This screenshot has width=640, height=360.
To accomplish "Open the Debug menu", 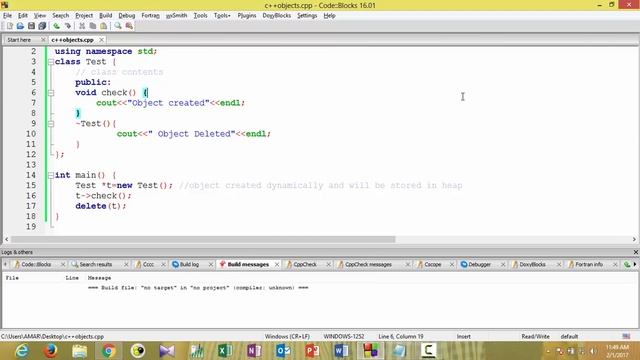I will 127,16.
